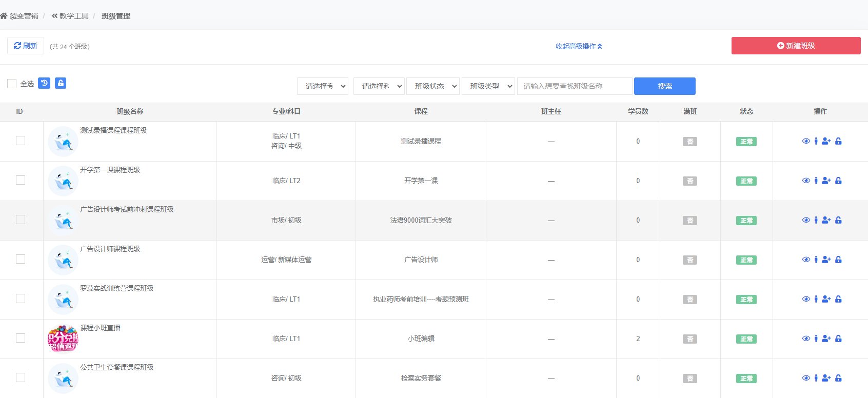
Task: Click lock icon for 广告设计师考试前冲刺课程班级
Action: (x=838, y=220)
